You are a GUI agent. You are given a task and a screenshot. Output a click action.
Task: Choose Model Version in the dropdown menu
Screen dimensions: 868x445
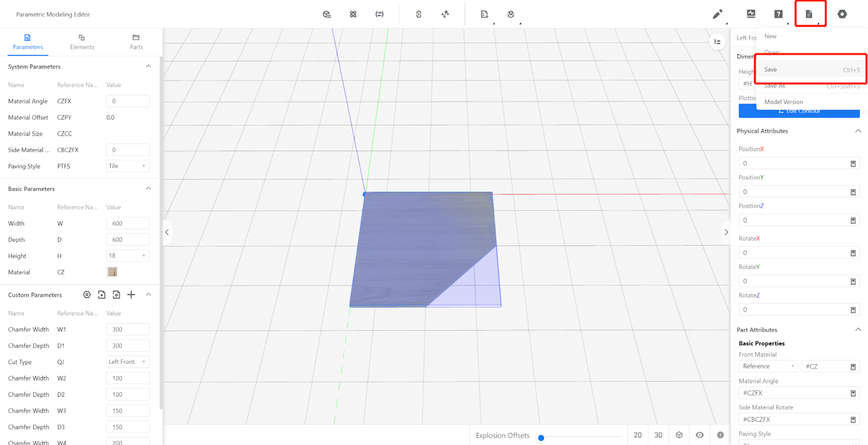click(x=783, y=102)
